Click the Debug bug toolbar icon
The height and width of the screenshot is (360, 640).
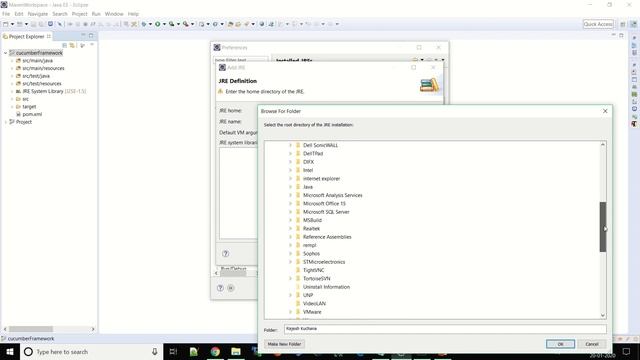(144, 24)
